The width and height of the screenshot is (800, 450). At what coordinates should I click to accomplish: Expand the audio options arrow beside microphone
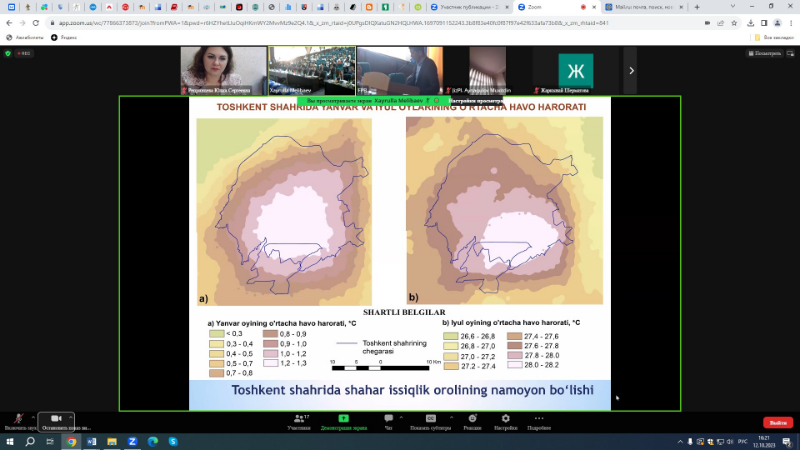click(x=33, y=416)
